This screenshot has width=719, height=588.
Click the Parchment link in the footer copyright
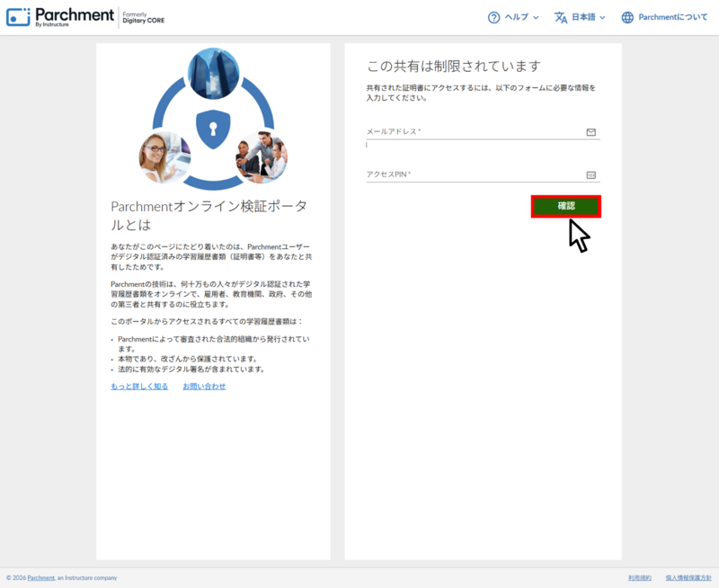point(40,577)
